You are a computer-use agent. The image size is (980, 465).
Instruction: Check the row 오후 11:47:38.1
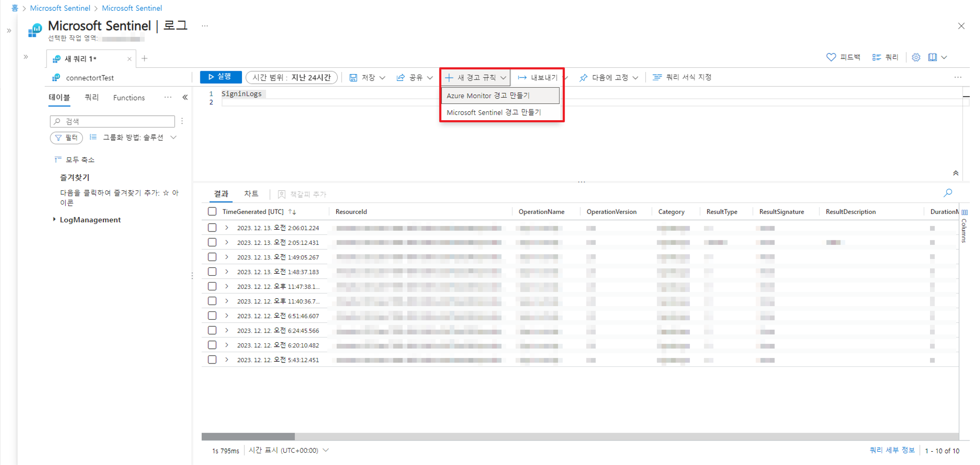click(x=212, y=286)
